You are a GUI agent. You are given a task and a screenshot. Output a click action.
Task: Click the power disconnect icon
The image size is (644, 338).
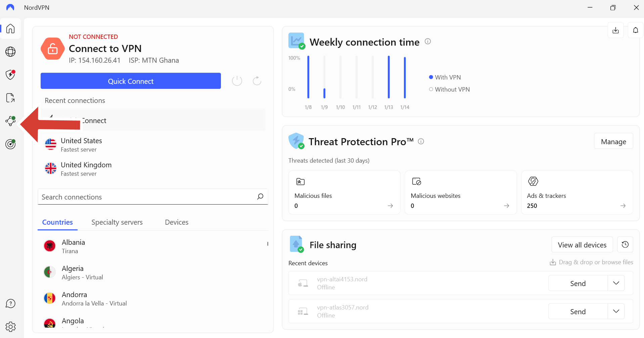pyautogui.click(x=237, y=81)
